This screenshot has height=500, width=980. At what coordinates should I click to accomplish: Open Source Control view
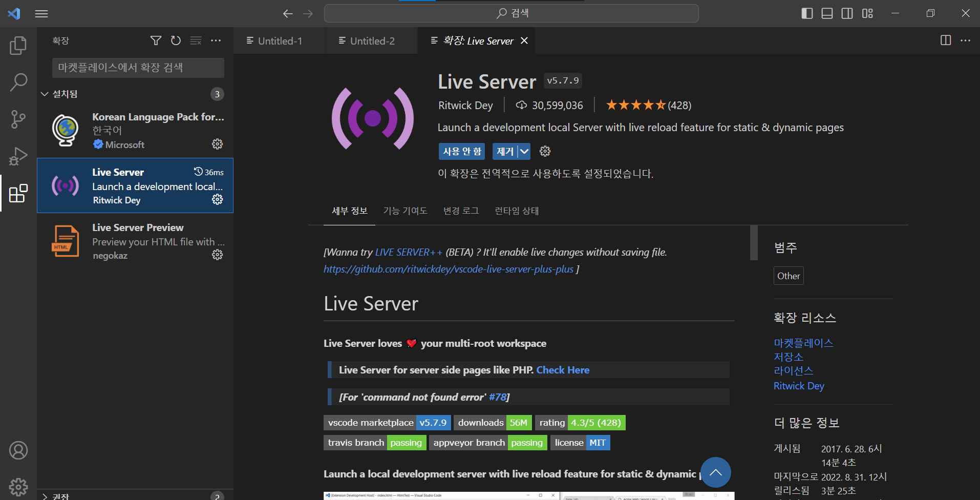tap(18, 119)
